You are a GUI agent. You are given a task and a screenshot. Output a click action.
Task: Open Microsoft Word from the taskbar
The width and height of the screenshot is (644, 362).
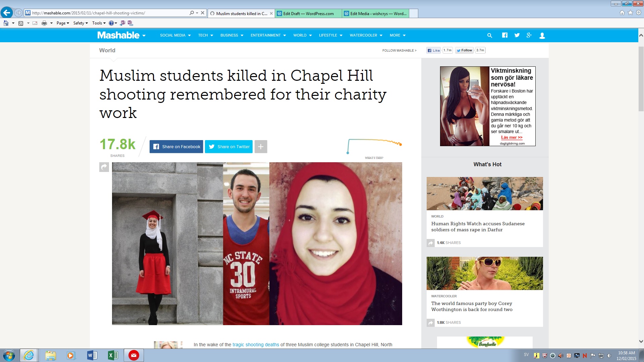(92, 355)
